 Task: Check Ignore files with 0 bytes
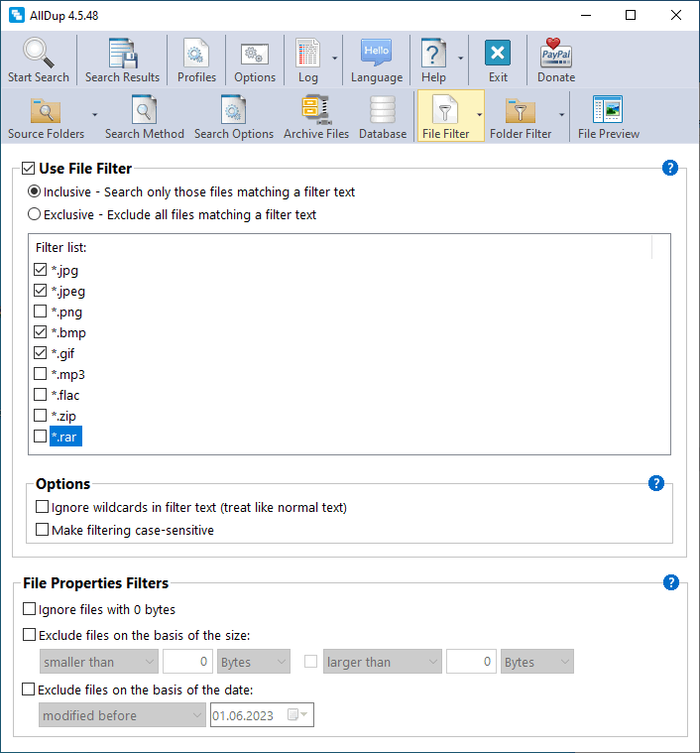(x=29, y=609)
